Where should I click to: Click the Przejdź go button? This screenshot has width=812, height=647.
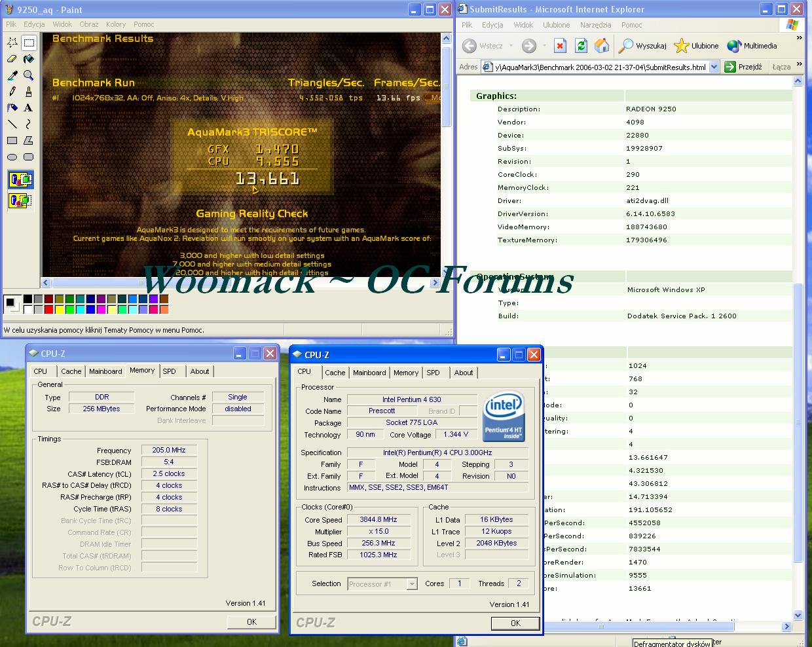click(x=743, y=67)
